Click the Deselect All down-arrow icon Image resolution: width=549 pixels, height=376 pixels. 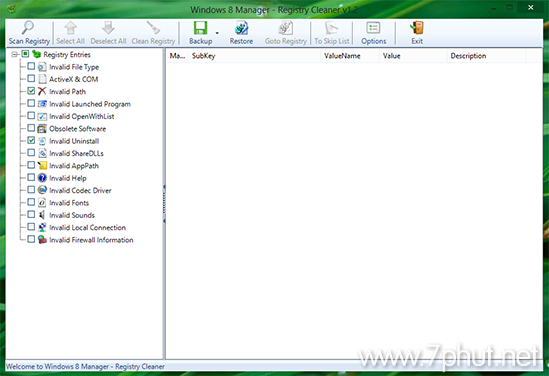(x=108, y=28)
